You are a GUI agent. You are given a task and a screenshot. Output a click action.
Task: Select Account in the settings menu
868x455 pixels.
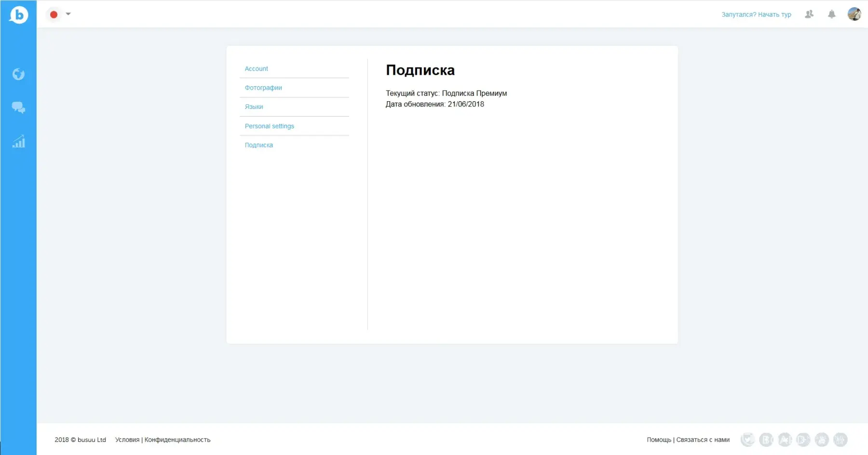[256, 69]
